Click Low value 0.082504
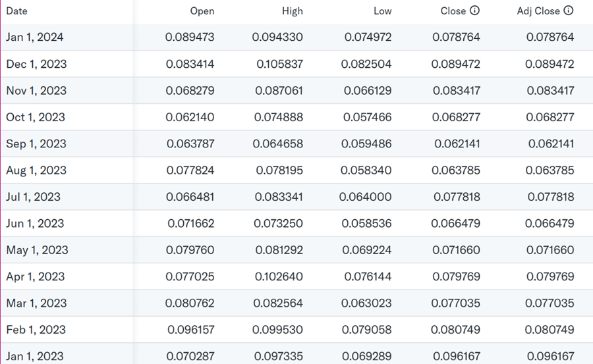 point(366,64)
